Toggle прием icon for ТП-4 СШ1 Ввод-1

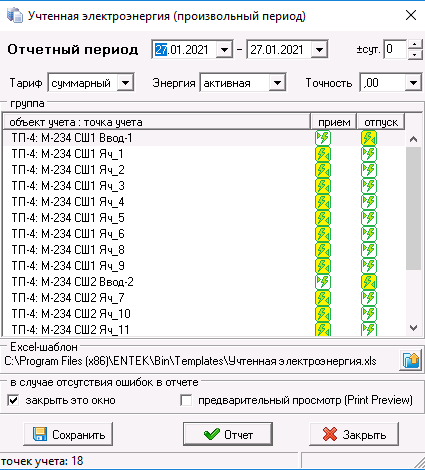(x=323, y=138)
